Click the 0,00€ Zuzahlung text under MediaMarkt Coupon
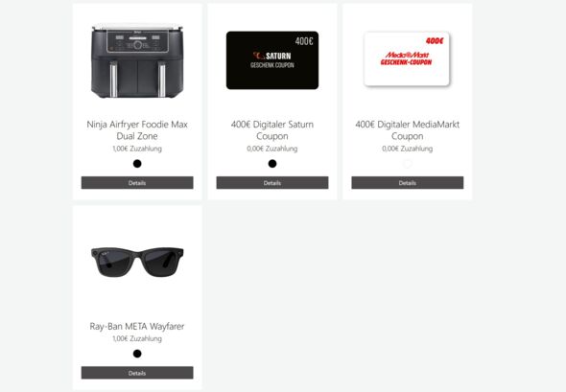566x392 pixels. [407, 149]
